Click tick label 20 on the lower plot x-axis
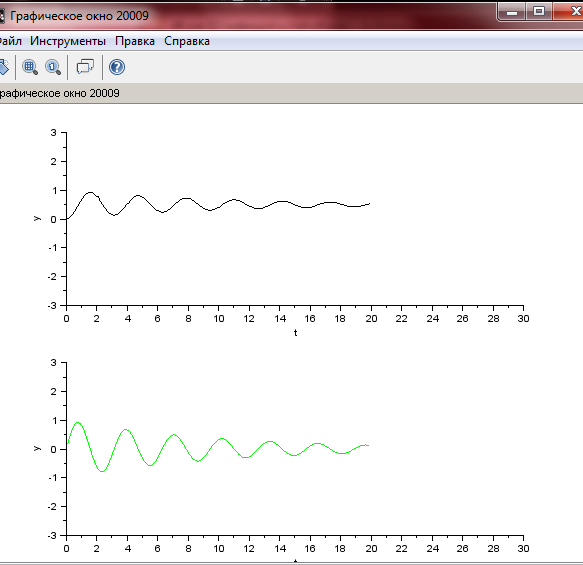Image resolution: width=583 pixels, height=565 pixels. pos(371,549)
